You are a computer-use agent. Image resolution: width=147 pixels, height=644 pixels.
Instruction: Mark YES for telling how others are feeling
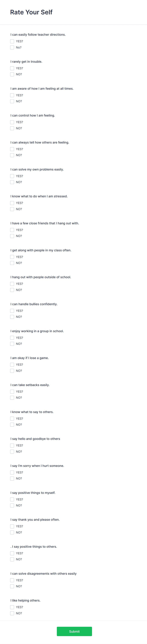[12, 149]
